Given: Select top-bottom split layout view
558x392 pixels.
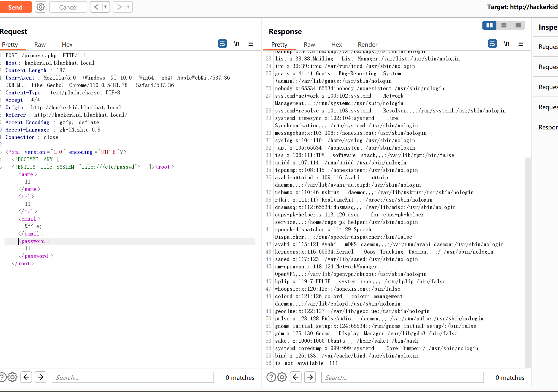Looking at the screenshot, I should [x=504, y=25].
